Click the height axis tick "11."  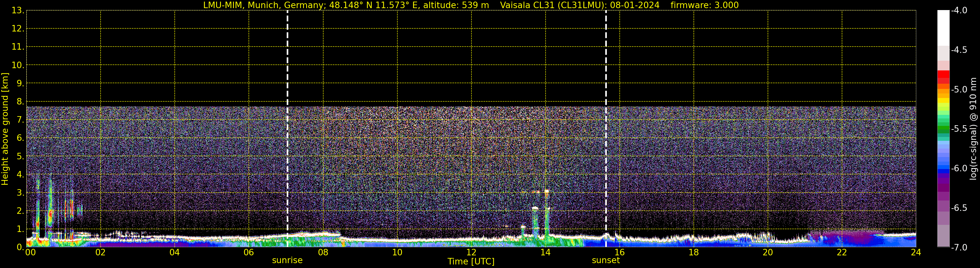pos(18,47)
